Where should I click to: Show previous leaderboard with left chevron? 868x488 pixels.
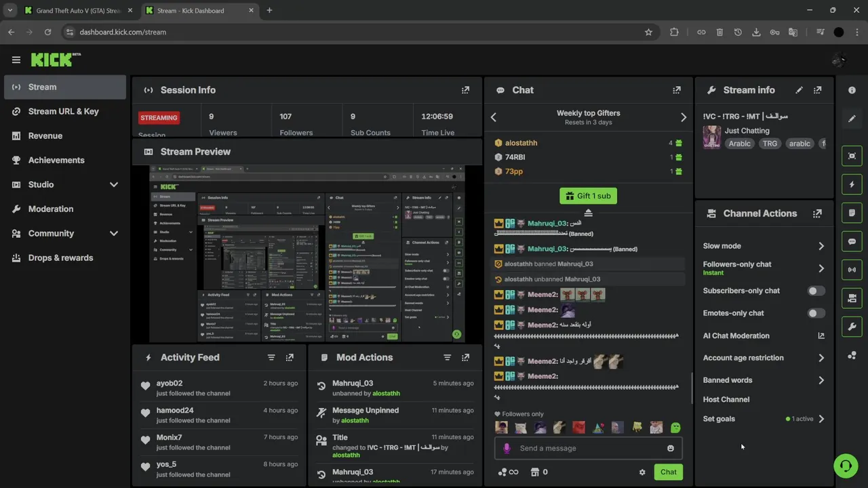tap(494, 117)
